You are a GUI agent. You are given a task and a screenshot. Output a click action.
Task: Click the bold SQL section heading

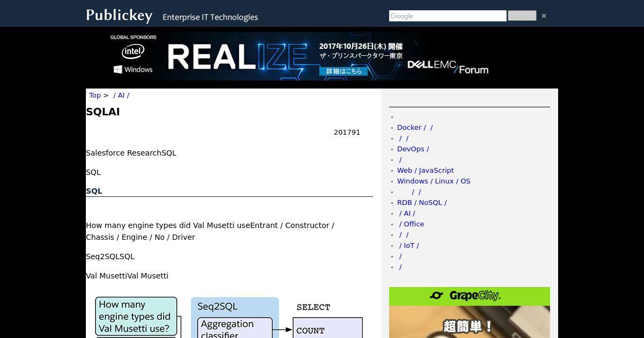coord(94,191)
